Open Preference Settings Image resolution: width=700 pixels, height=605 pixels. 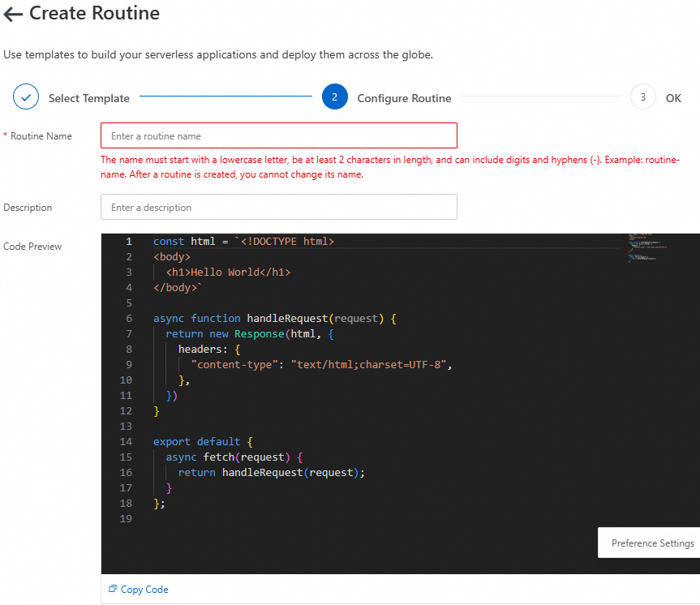point(652,543)
